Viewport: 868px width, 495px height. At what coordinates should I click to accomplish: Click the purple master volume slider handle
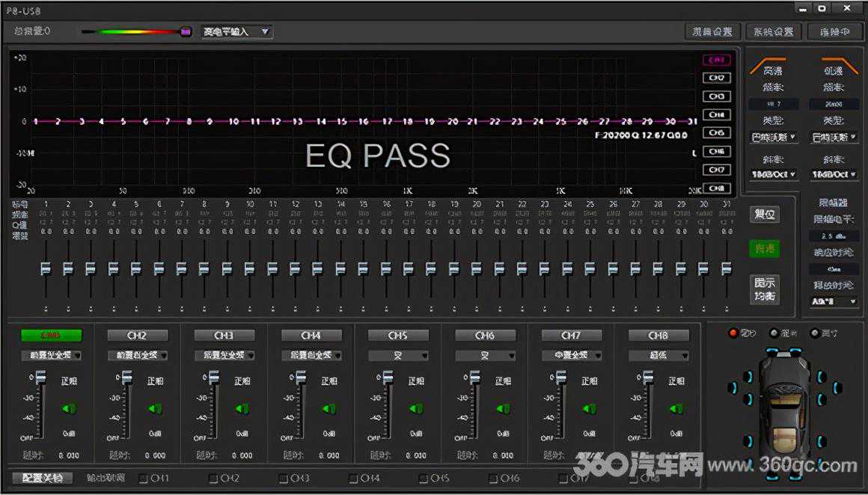186,31
